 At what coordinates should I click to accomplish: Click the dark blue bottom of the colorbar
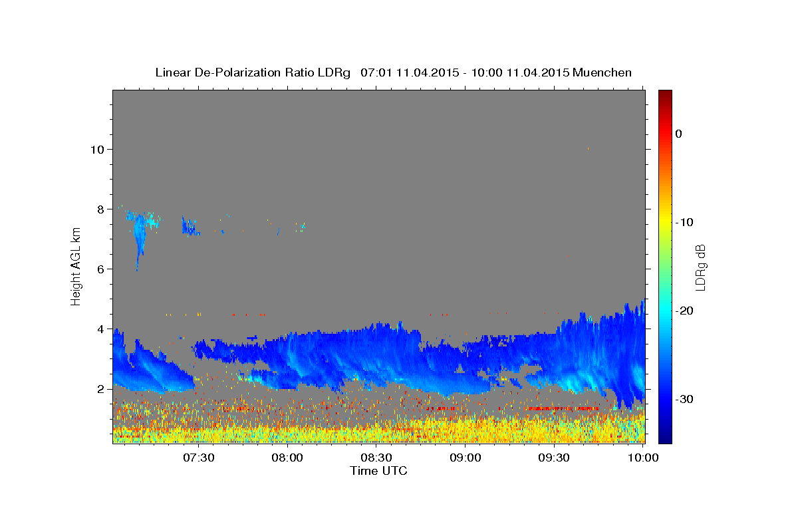(x=665, y=436)
